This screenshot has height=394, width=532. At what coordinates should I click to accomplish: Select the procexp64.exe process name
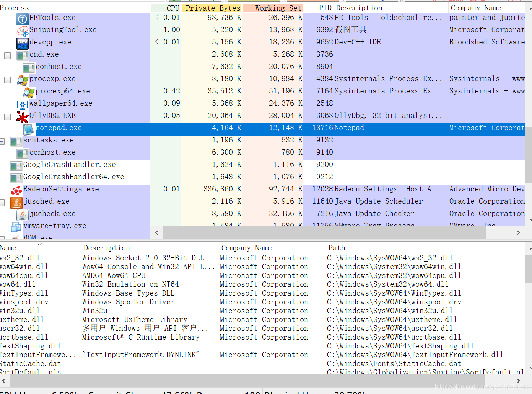[63, 91]
